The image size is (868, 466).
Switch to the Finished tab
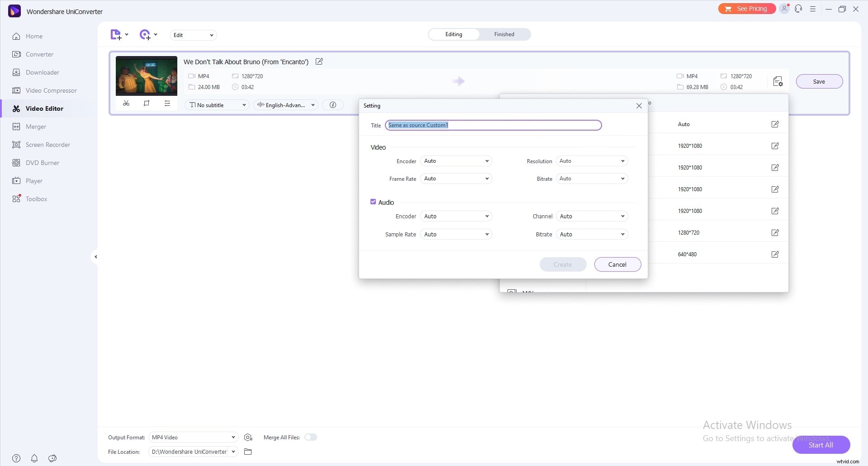click(x=503, y=34)
